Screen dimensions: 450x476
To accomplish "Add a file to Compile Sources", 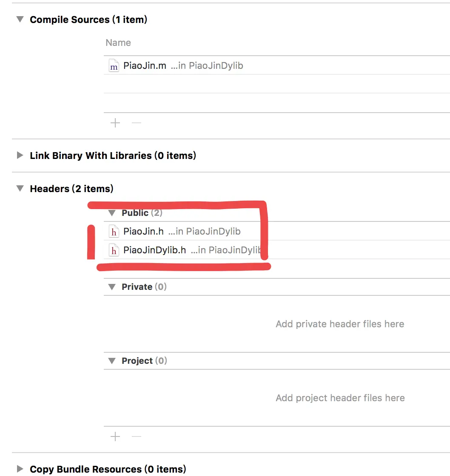I will click(x=115, y=123).
